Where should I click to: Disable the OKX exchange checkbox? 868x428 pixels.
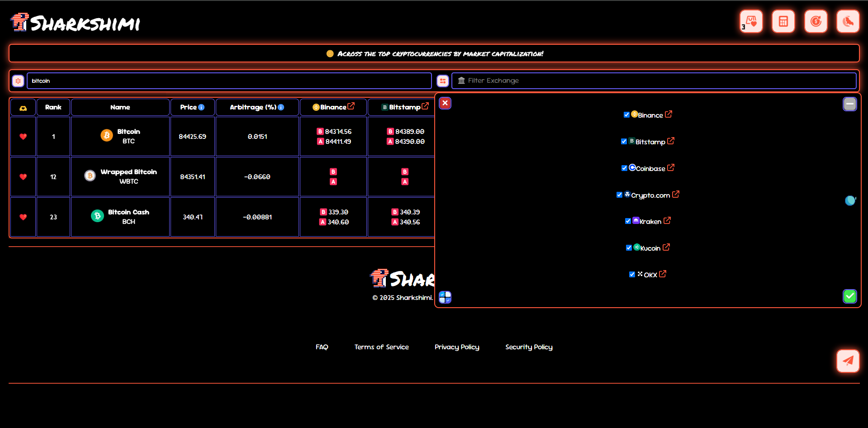click(632, 274)
